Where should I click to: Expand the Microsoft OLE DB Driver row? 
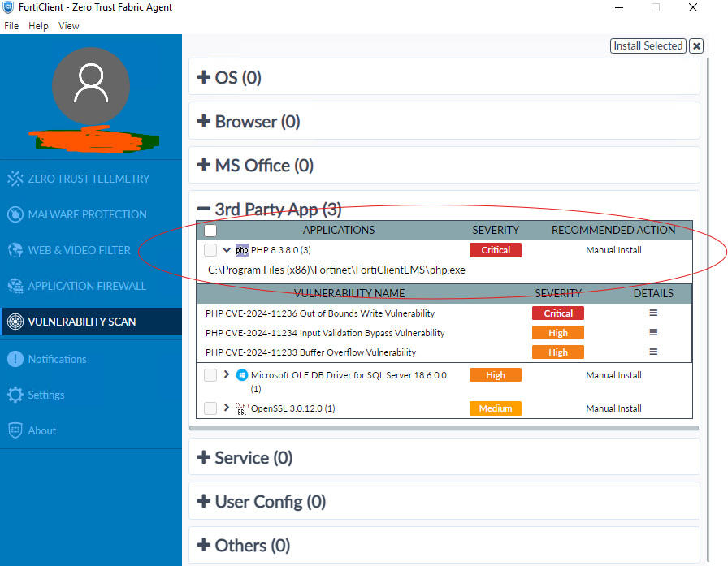tap(227, 374)
